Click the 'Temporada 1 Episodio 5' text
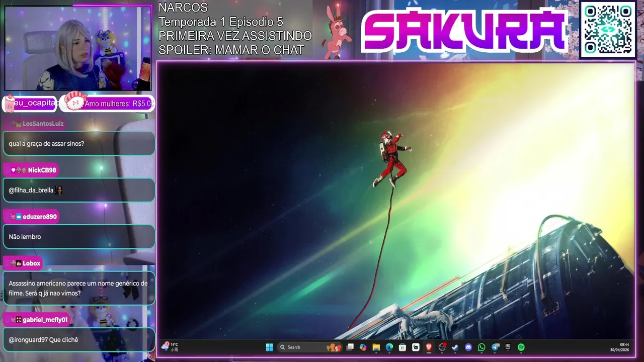Screen dimensions: 644x362 pyautogui.click(x=221, y=22)
